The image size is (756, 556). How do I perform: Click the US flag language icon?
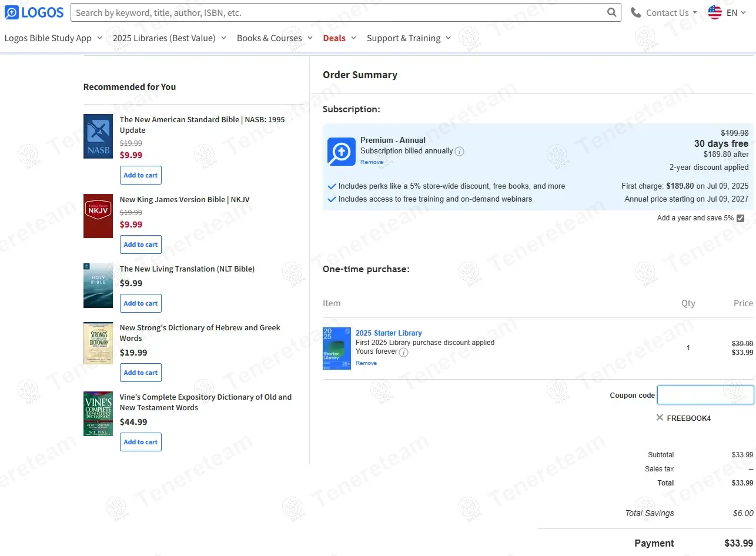point(715,12)
